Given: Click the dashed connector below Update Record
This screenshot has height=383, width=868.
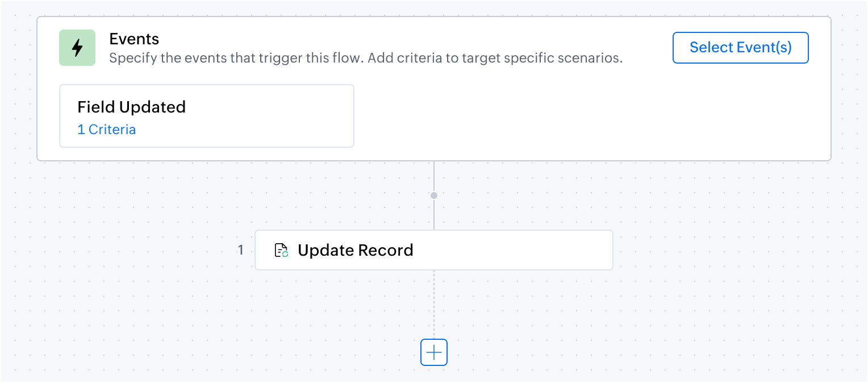Looking at the screenshot, I should pos(434,304).
